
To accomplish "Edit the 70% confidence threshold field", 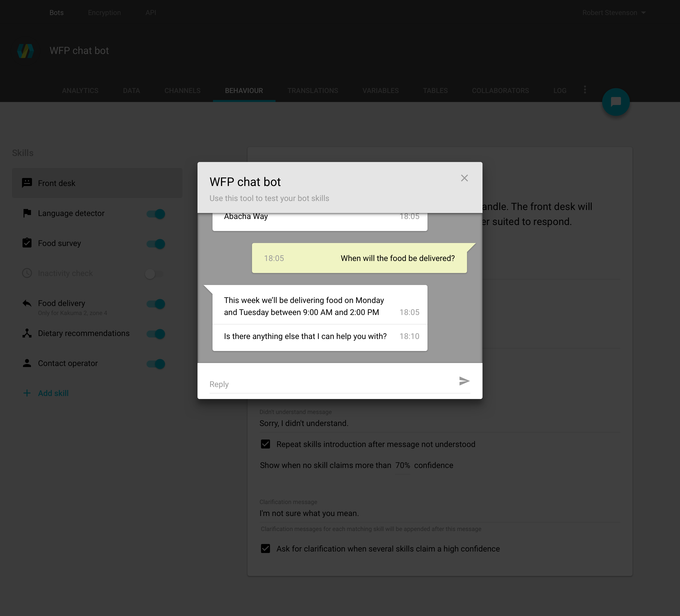I will (x=402, y=465).
